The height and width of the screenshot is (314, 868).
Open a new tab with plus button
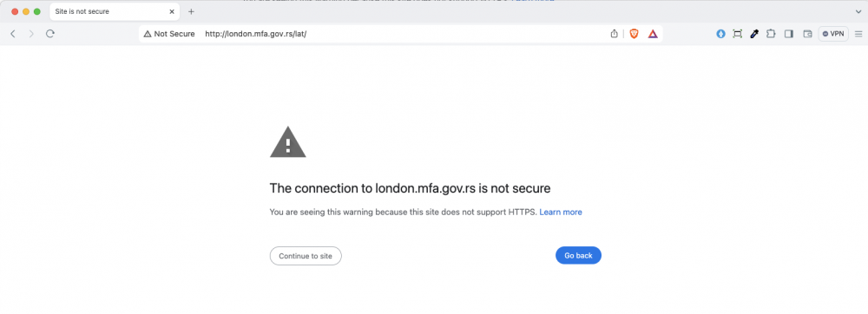[191, 11]
